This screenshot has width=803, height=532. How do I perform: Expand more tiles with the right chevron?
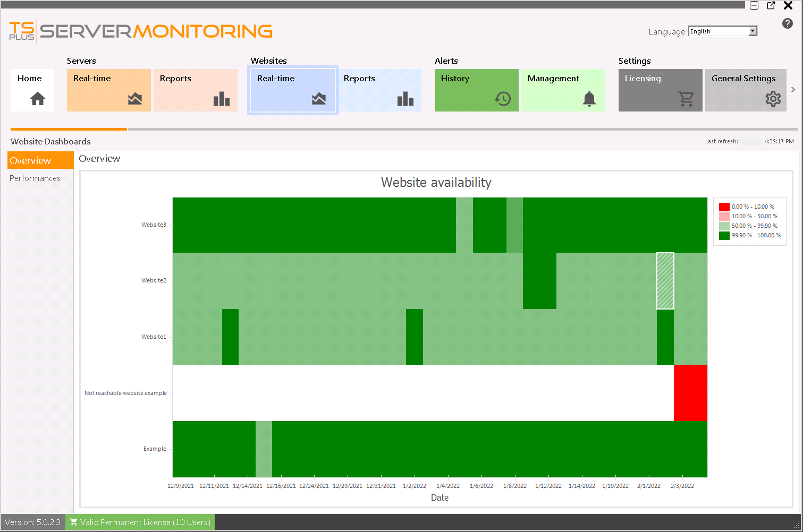(794, 90)
